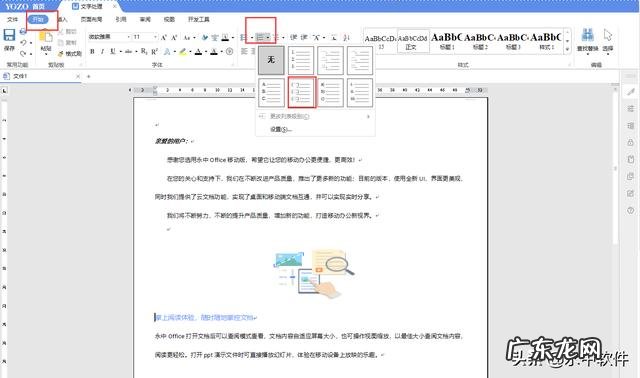Switch to the 开发工具 ribbon tab

(x=198, y=19)
